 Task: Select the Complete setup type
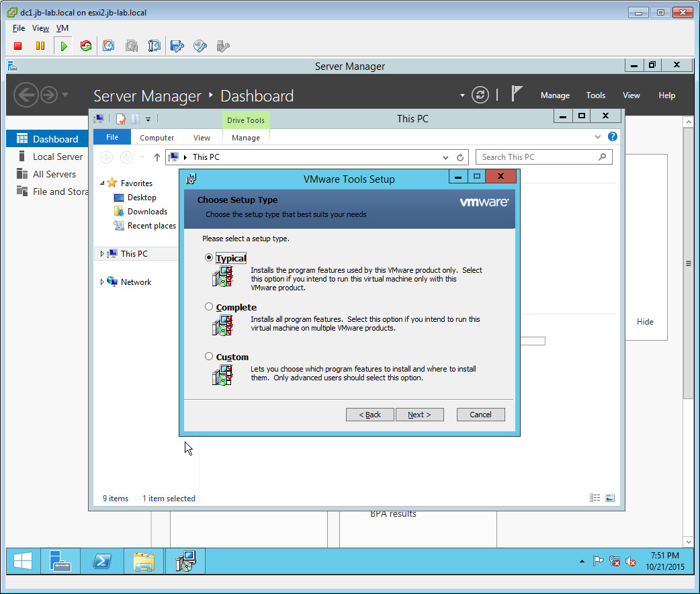pos(209,307)
